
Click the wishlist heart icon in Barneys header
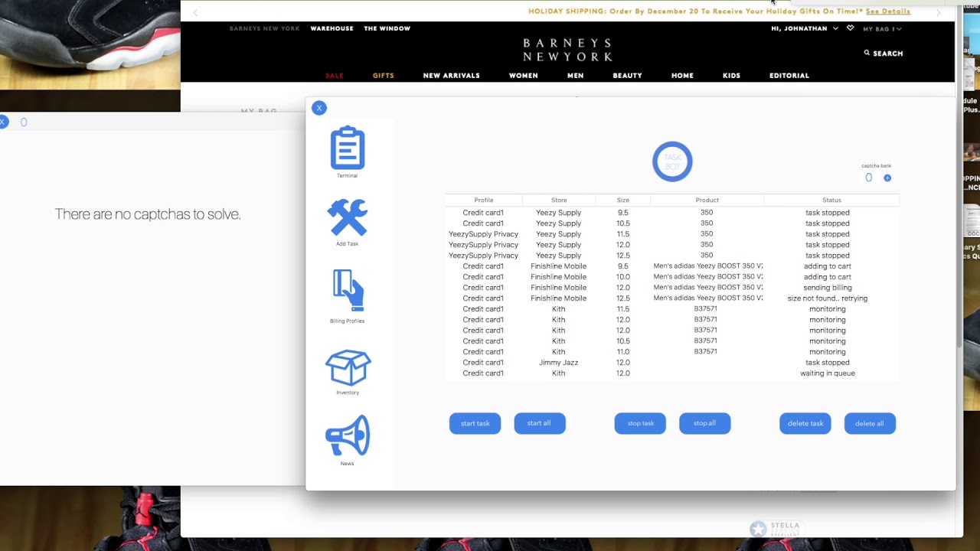(x=850, y=28)
